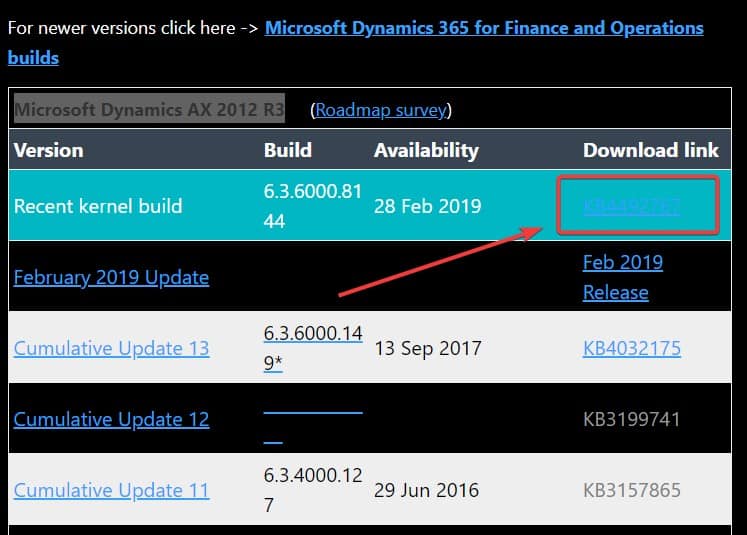Image resolution: width=747 pixels, height=535 pixels.
Task: Click the 'Version' column header
Action: (x=49, y=151)
